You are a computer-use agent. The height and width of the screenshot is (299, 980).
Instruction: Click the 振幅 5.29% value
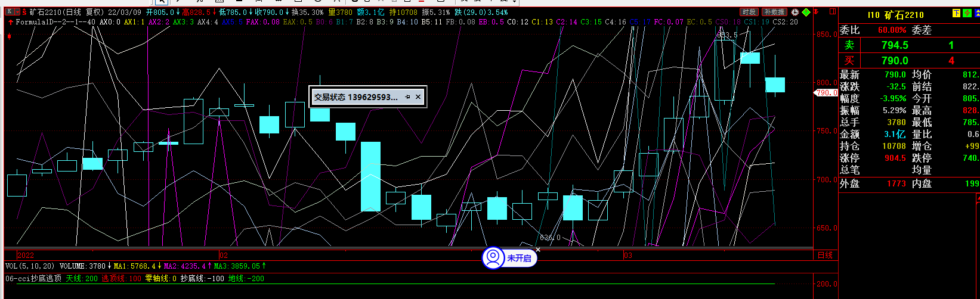click(894, 110)
